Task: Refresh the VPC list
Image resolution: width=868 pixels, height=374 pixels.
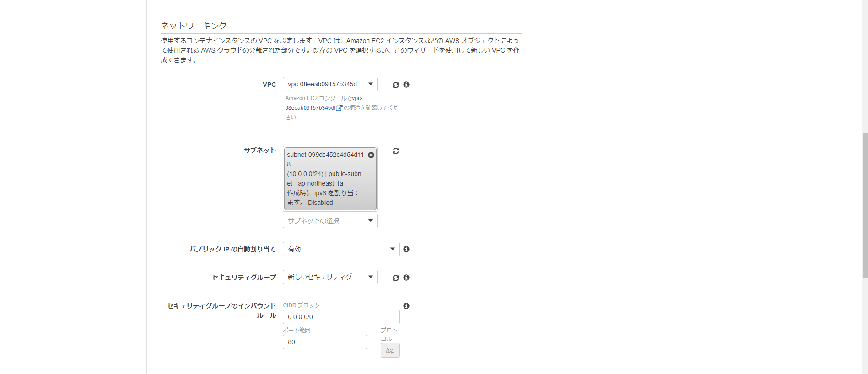Action: click(x=396, y=85)
